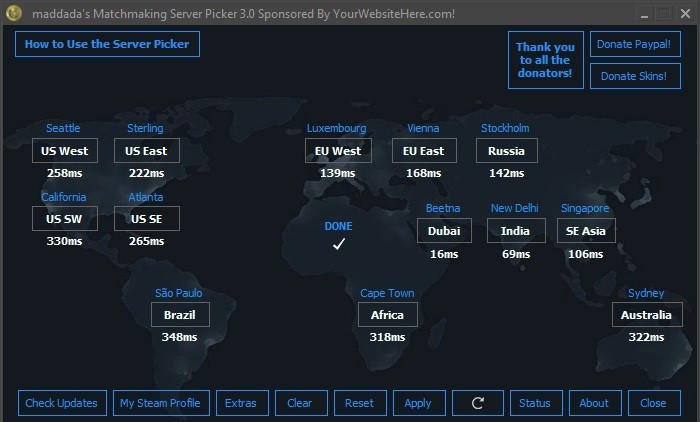Toggle the Africa Cape Town server
This screenshot has height=422, width=700.
coord(387,315)
